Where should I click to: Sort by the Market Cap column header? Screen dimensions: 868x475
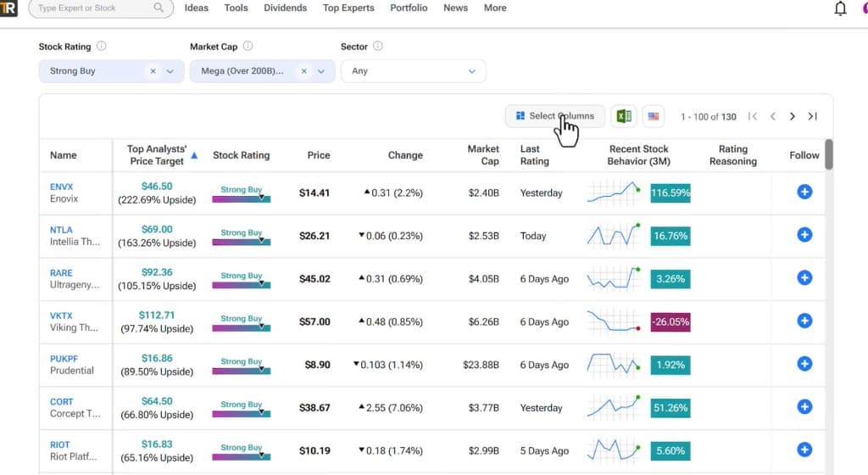(x=483, y=155)
